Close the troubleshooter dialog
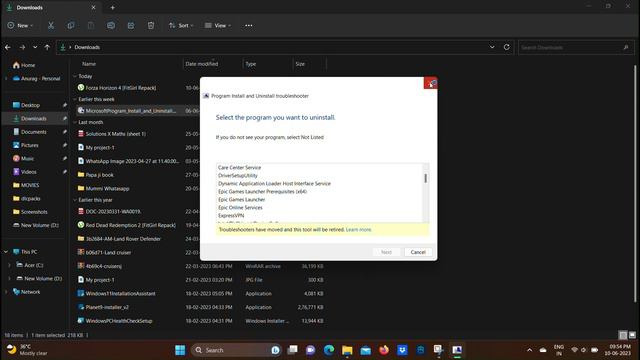This screenshot has height=360, width=640. [x=430, y=84]
